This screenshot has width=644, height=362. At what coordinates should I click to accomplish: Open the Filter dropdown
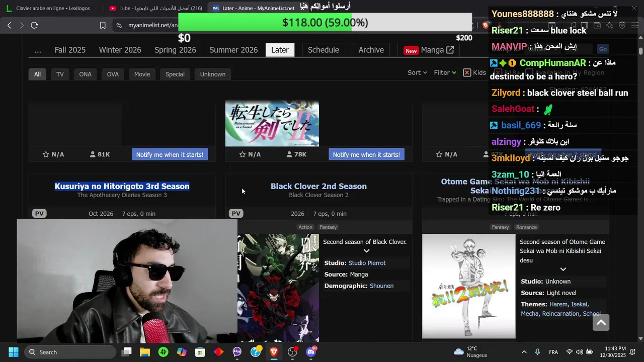click(445, 72)
